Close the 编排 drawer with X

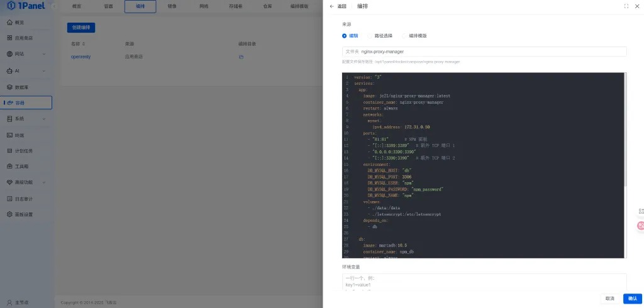pos(637,6)
